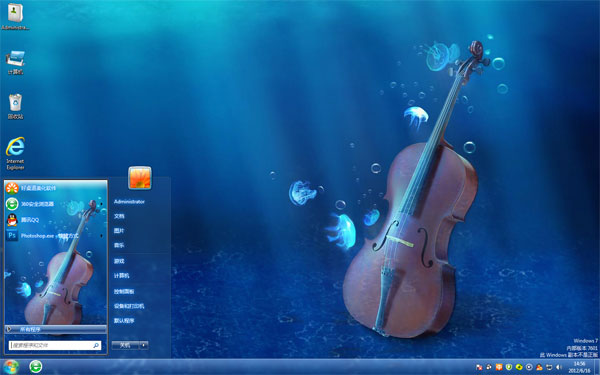This screenshot has width=600, height=375.
Task: Click the search magnifier icon
Action: pos(96,346)
